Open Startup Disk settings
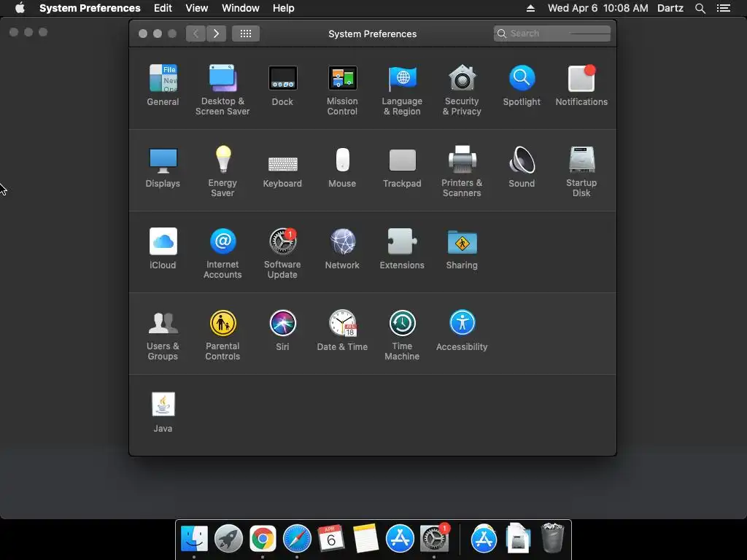This screenshot has width=747, height=560. (x=581, y=171)
